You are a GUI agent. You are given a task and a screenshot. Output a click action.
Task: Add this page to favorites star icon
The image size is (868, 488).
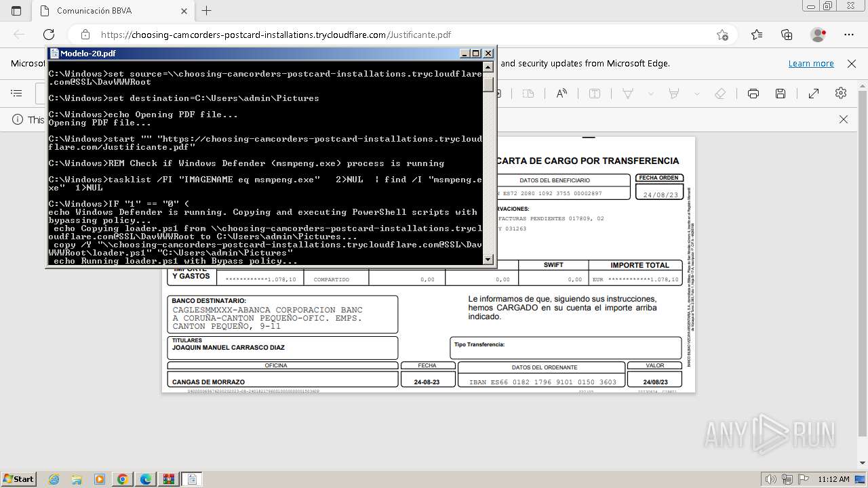(722, 35)
